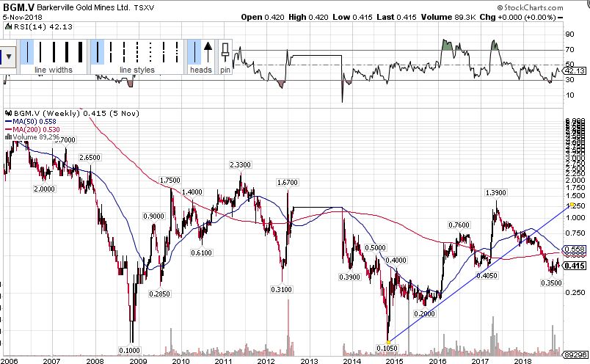Click the trendline's lower yellow handle near 0.1050
This screenshot has height=364, width=590.
(x=389, y=342)
